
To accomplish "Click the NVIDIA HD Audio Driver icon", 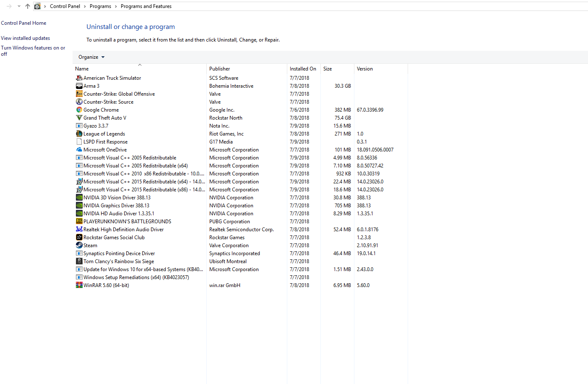I will click(x=79, y=213).
